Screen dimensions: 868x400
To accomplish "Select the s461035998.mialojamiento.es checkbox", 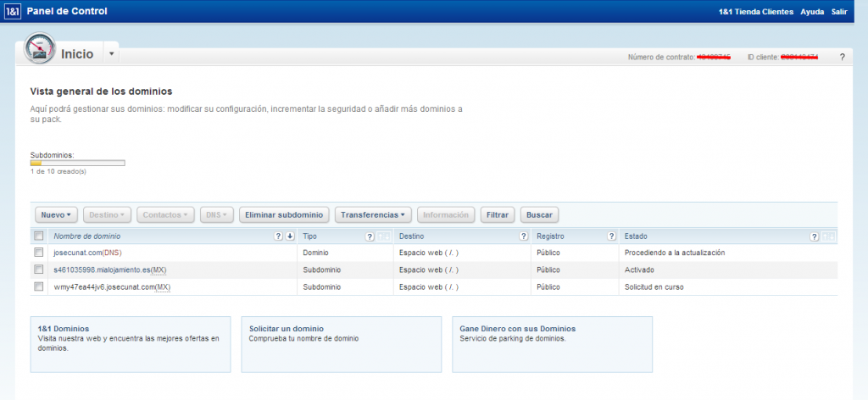I will 38,269.
